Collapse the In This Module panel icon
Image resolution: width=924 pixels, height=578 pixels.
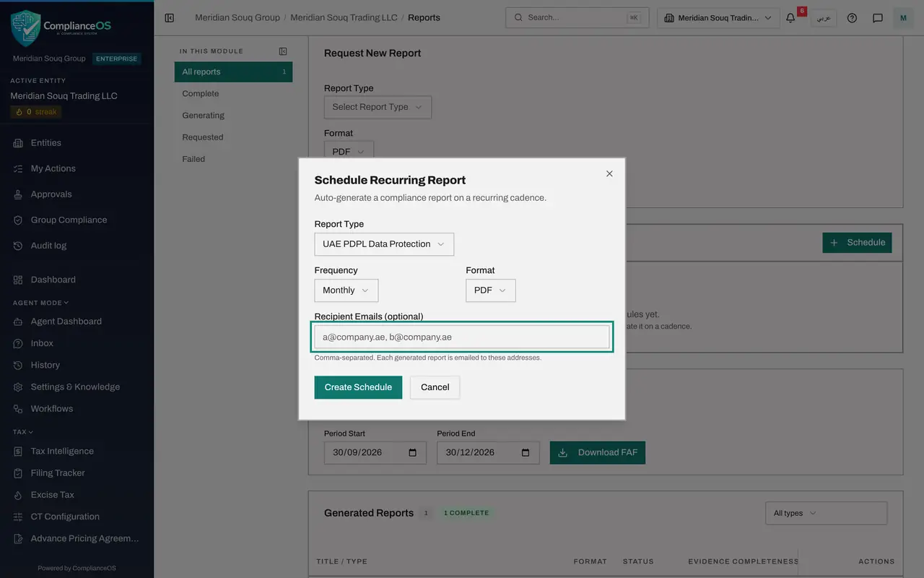[x=283, y=51]
